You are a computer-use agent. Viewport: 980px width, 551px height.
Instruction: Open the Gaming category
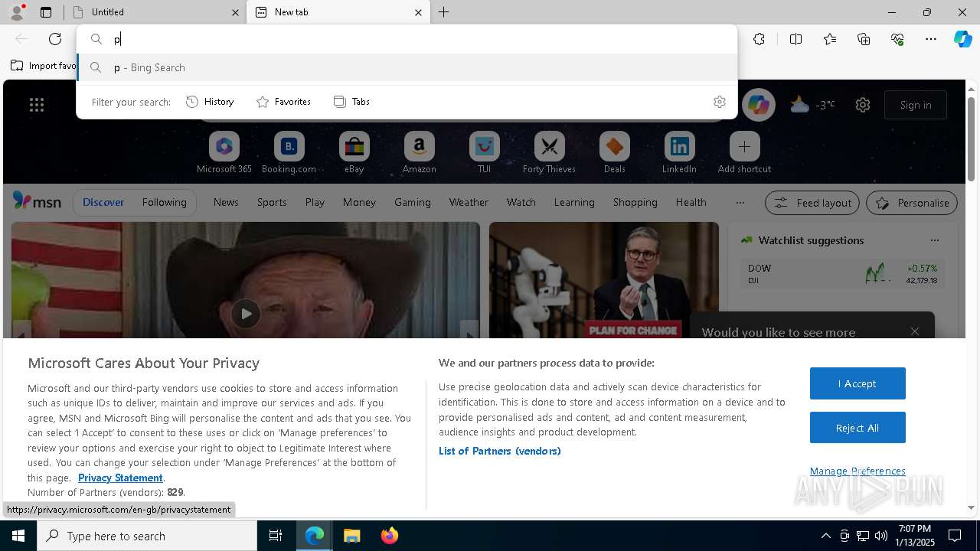pyautogui.click(x=413, y=202)
